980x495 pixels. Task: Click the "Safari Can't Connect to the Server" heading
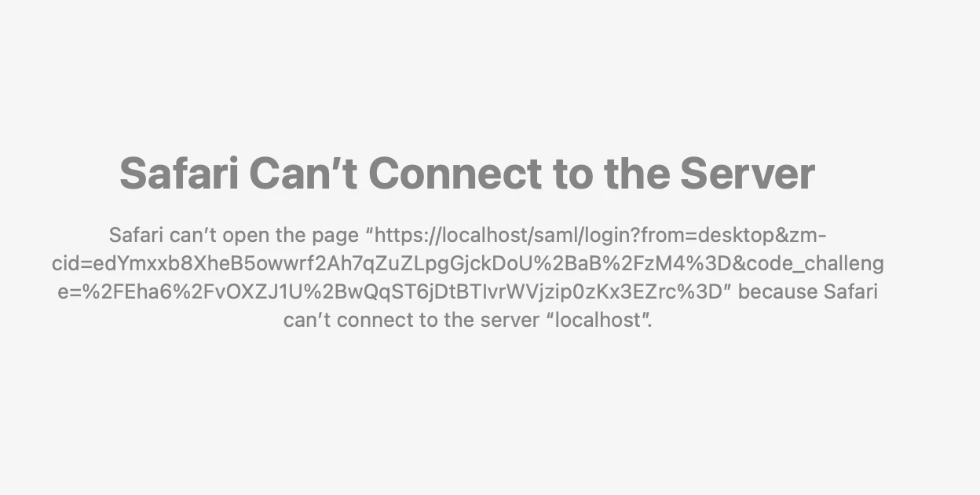click(467, 174)
